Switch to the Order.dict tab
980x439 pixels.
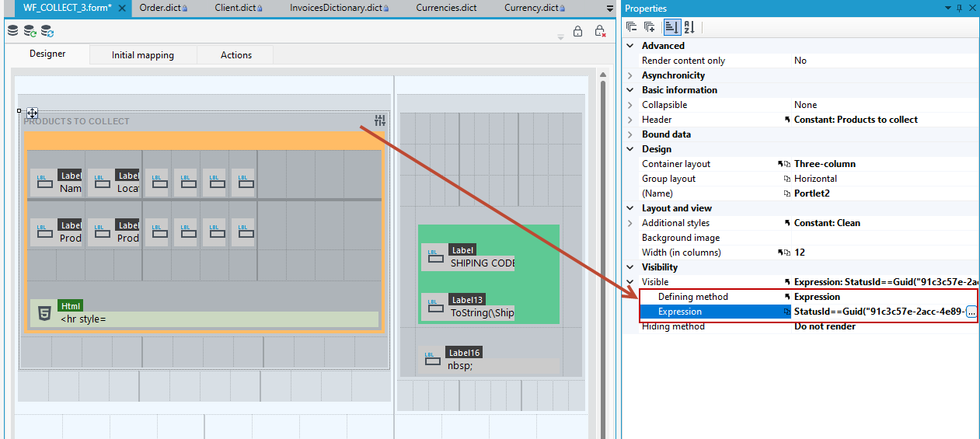click(x=164, y=8)
